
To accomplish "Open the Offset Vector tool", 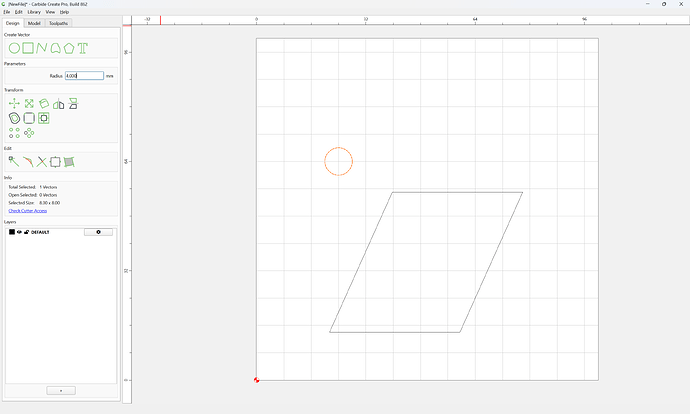I will tap(14, 118).
